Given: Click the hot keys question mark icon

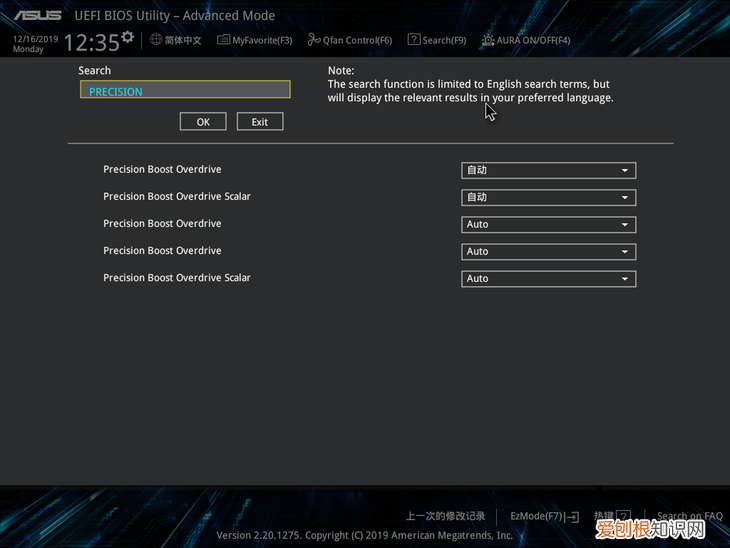Looking at the screenshot, I should (624, 517).
